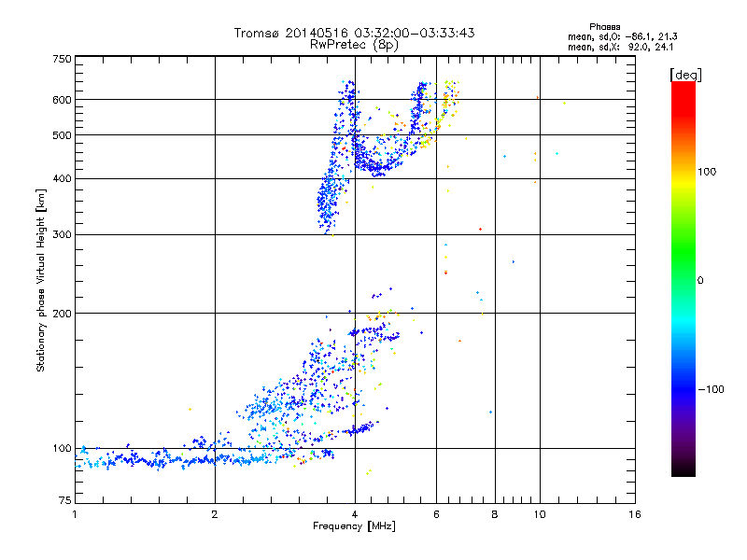This screenshot has height=560, width=747.
Task: Click the x-axis tick label '2'
Action: pos(215,514)
